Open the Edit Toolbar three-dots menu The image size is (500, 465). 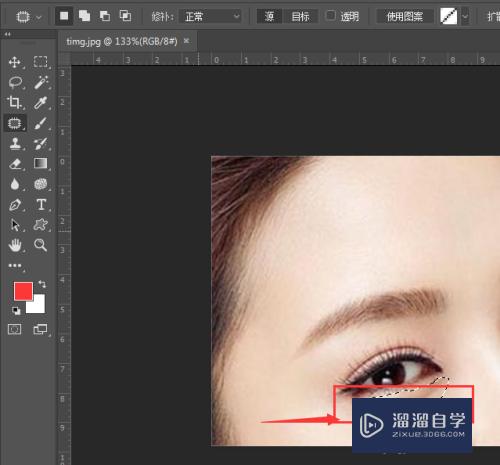[x=15, y=266]
